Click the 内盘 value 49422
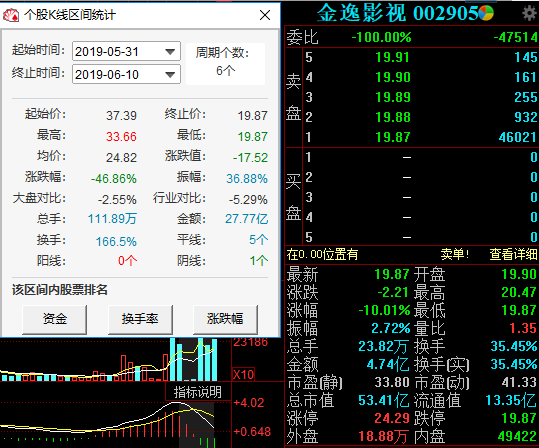 (517, 437)
